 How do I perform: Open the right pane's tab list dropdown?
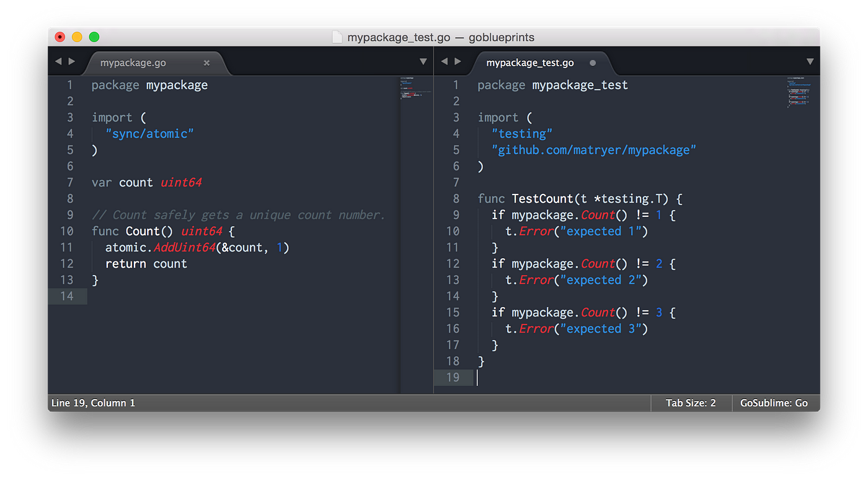click(x=810, y=61)
